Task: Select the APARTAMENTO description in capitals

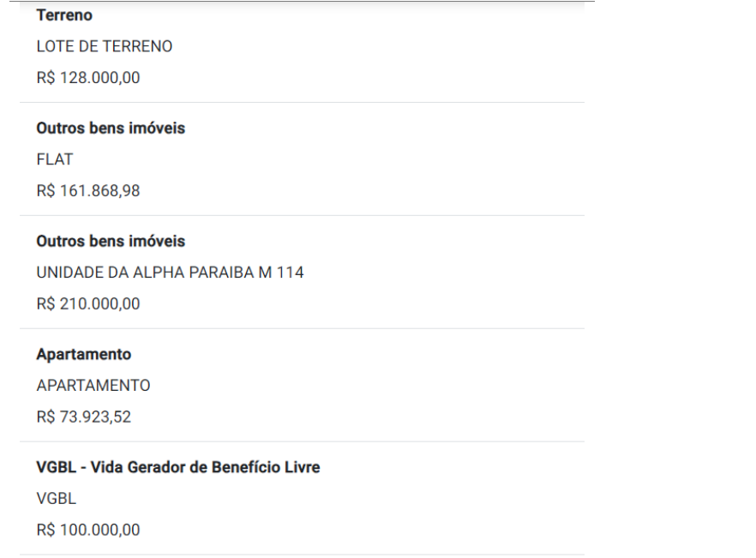Action: (93, 386)
